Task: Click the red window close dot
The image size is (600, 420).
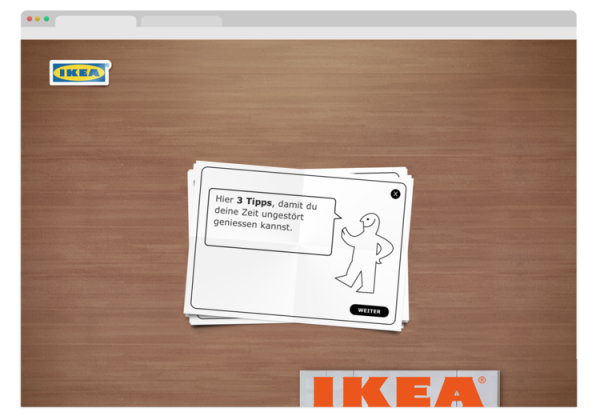Action: pyautogui.click(x=29, y=19)
